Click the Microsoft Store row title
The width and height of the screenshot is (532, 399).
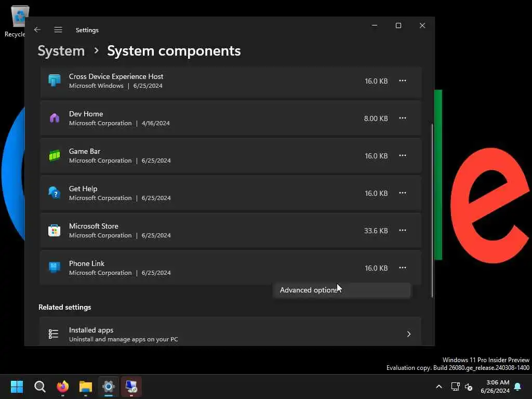click(94, 226)
